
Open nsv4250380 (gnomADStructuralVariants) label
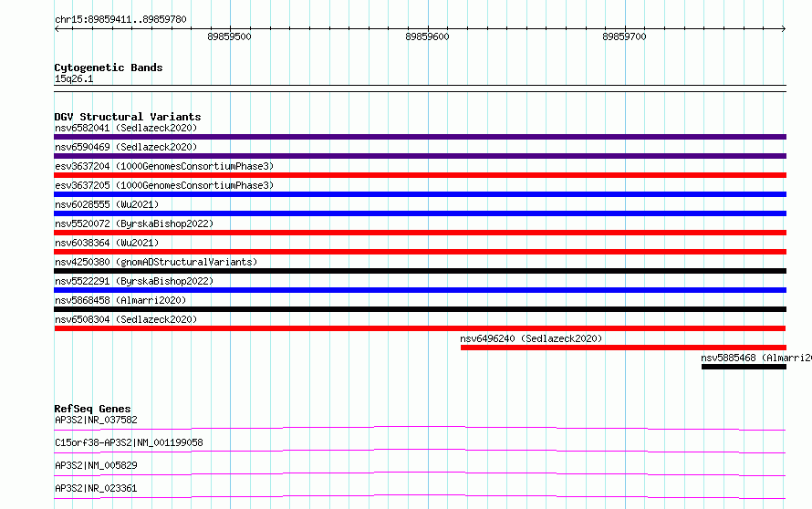[156, 262]
